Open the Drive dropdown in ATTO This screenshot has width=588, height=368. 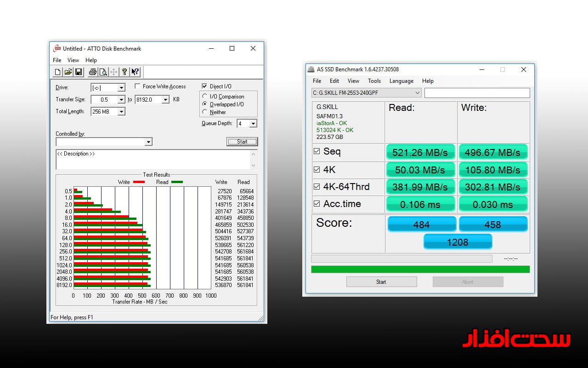(x=121, y=88)
